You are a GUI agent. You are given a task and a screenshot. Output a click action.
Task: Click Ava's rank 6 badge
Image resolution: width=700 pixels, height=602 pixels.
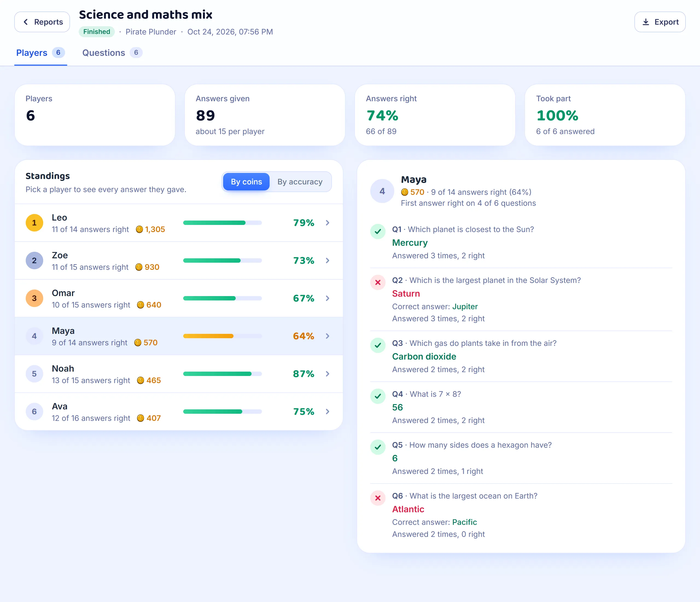pos(34,412)
